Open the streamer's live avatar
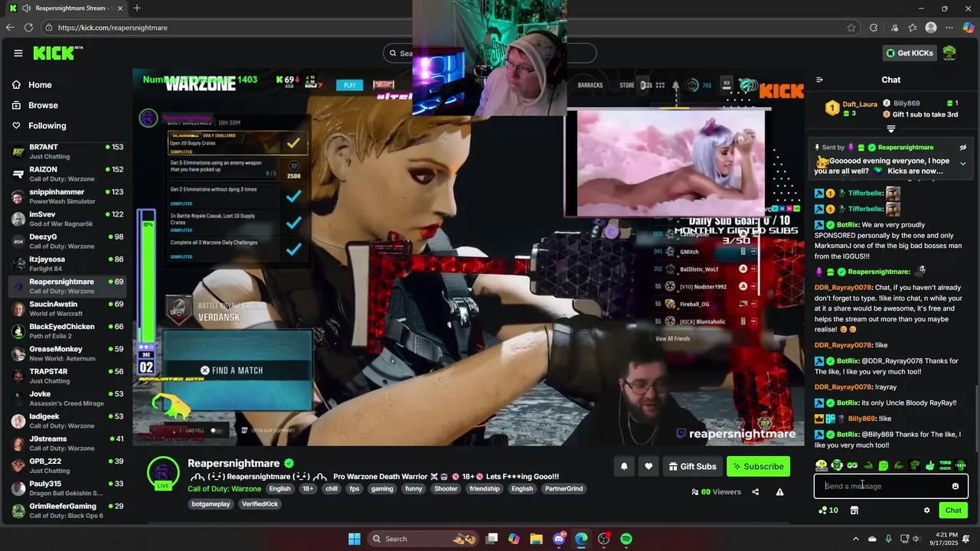980x551 pixels. click(163, 474)
